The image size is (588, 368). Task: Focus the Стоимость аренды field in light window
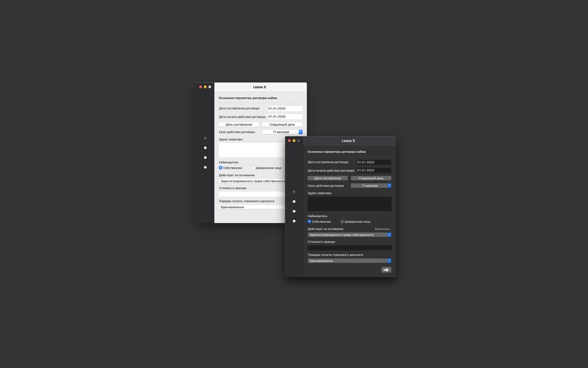click(x=252, y=194)
